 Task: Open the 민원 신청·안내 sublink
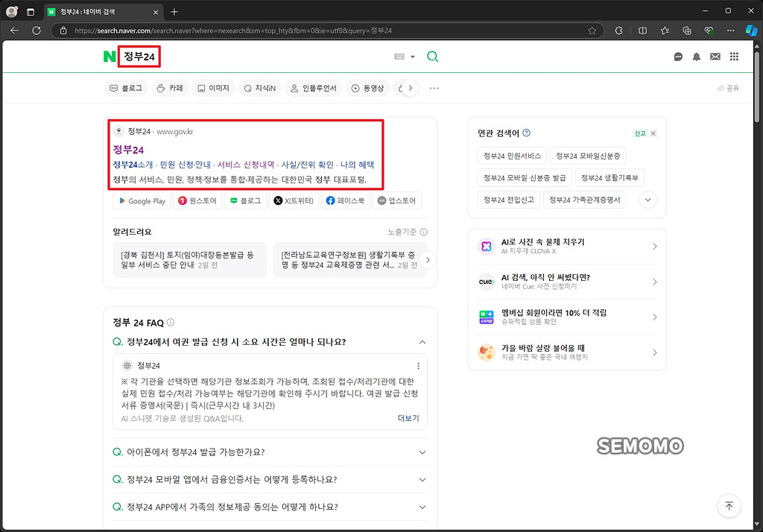(186, 165)
